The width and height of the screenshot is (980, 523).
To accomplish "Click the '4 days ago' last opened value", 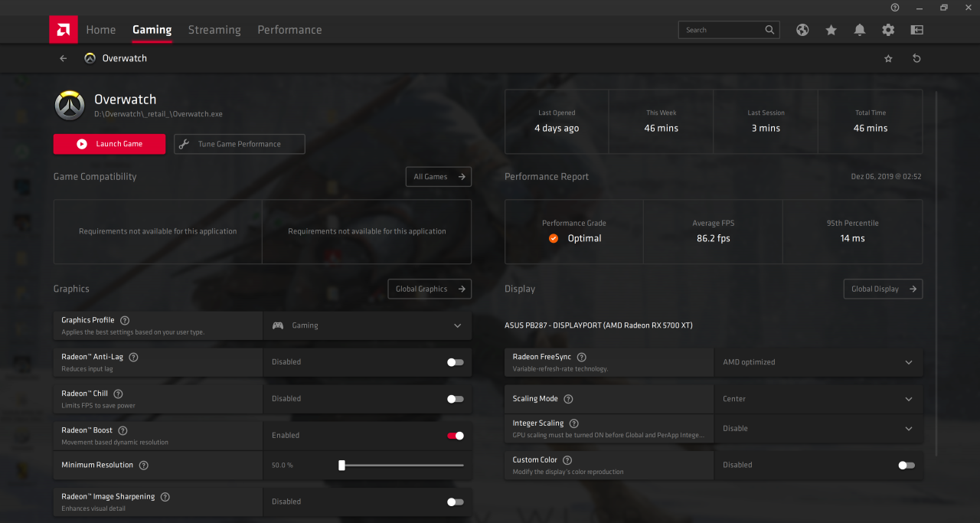I will [x=557, y=128].
